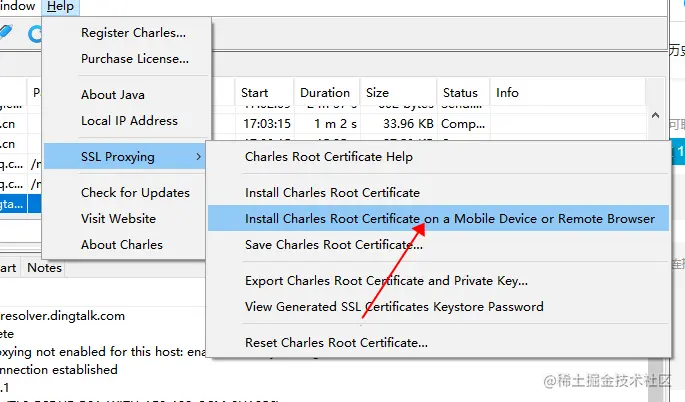Sort by the Start column header

point(264,93)
